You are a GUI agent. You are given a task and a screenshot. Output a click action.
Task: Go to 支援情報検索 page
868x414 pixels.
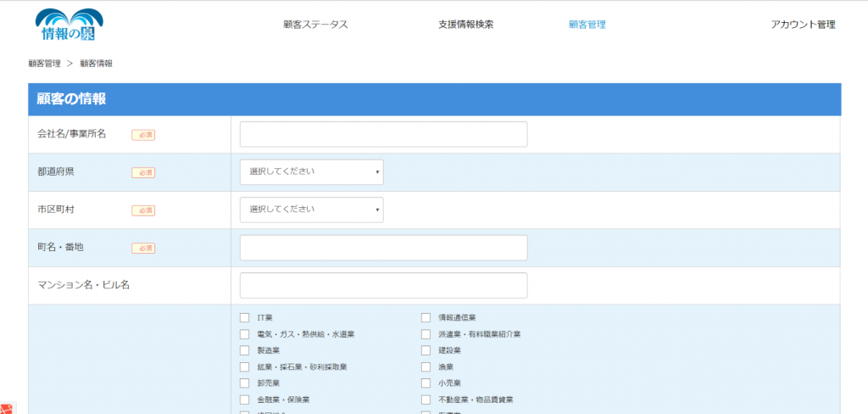pos(465,25)
